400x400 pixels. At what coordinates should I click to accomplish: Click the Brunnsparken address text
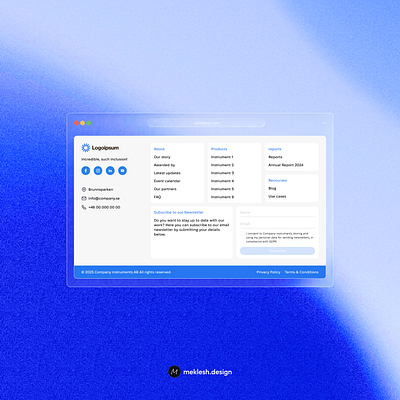click(101, 189)
